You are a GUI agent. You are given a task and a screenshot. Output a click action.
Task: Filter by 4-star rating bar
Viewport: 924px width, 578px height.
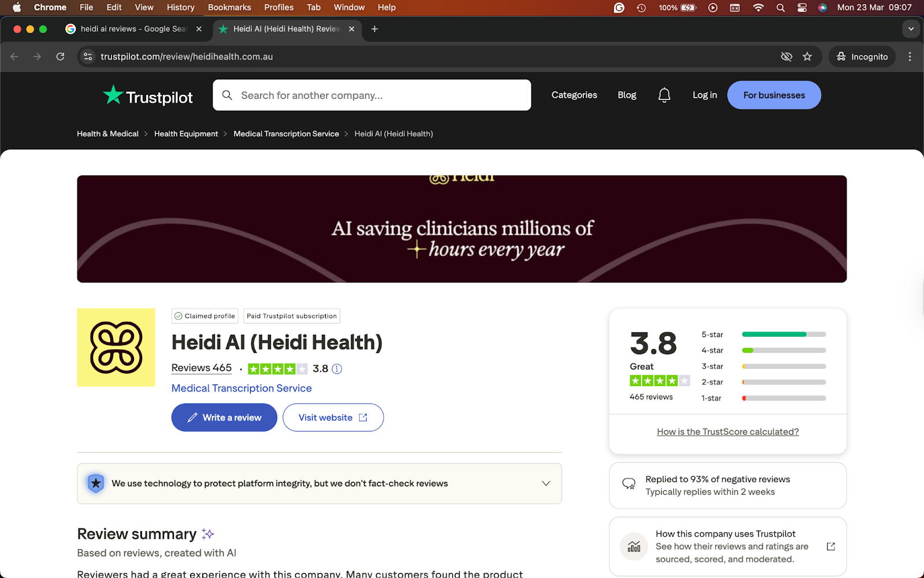pos(784,350)
